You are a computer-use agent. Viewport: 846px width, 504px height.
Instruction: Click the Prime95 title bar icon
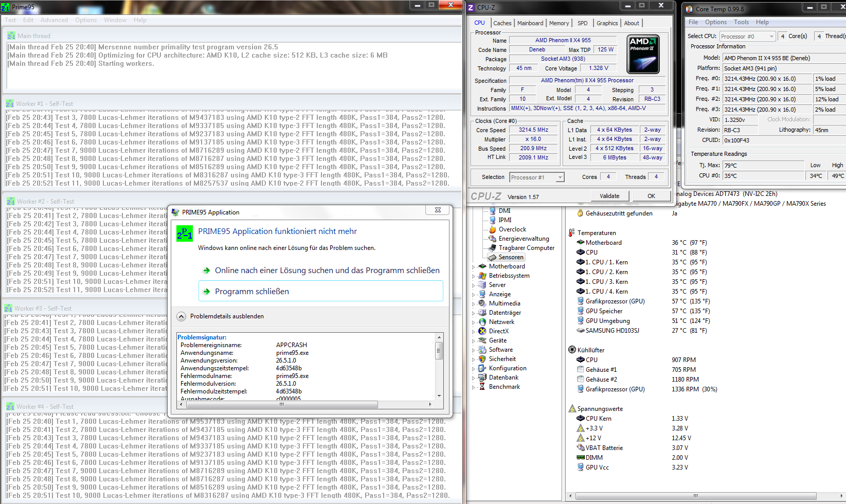(x=6, y=7)
